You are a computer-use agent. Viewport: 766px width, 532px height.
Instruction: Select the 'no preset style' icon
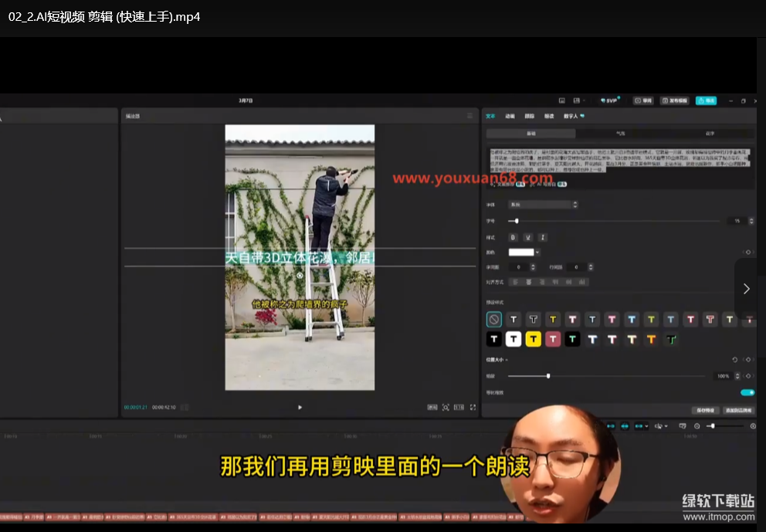(x=494, y=319)
